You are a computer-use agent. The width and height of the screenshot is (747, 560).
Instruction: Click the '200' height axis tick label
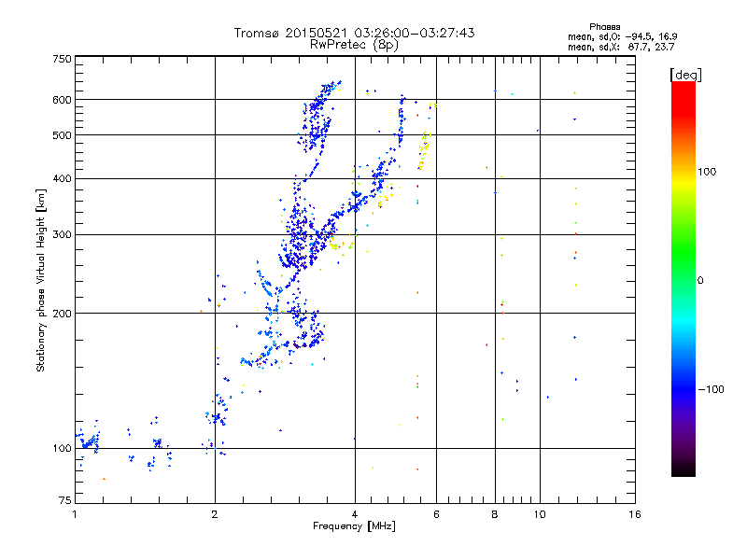62,314
